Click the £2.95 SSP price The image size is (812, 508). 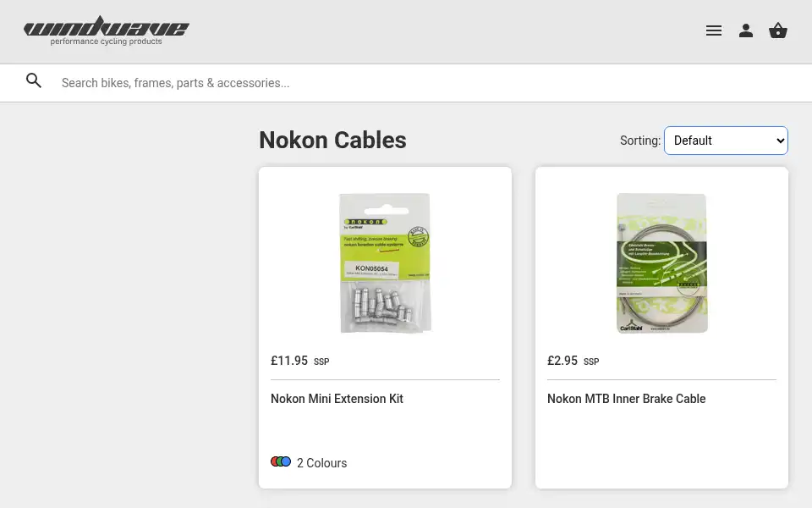(573, 361)
